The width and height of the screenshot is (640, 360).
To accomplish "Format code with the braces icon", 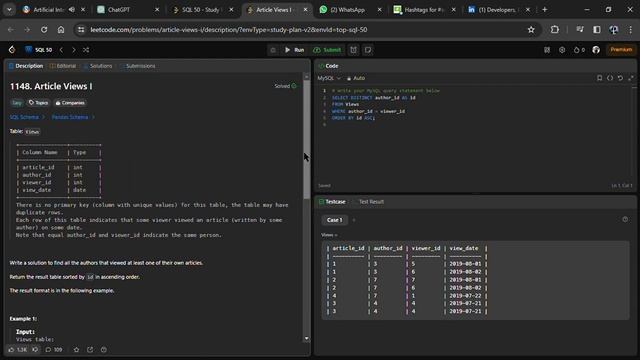I will pos(610,78).
